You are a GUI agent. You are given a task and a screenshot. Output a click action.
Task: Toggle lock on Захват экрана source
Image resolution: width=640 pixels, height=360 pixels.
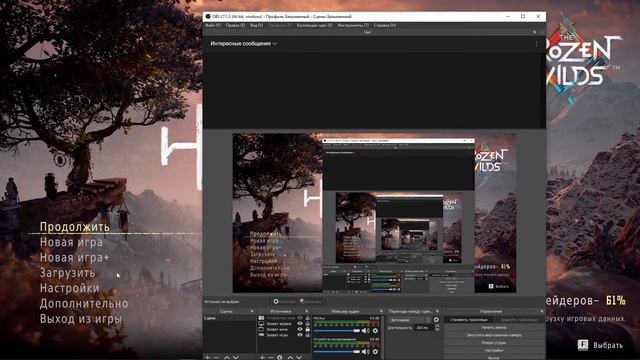(307, 323)
